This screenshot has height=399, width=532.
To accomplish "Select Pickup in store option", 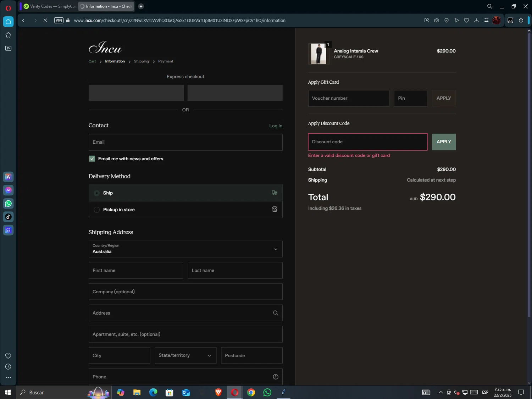I will point(185,210).
